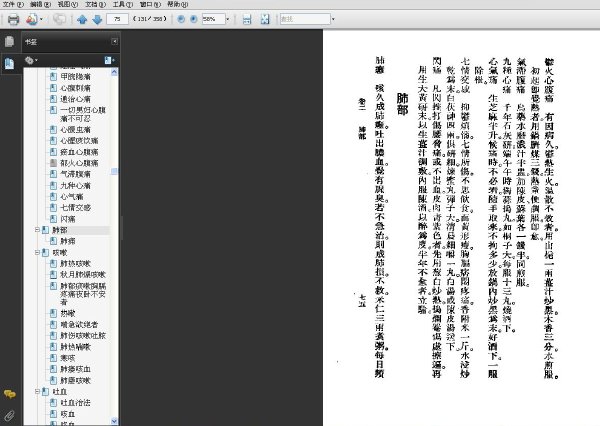Select bookmark 一切男妇心腹痛不可忍
This screenshot has width=600, height=426.
83,114
